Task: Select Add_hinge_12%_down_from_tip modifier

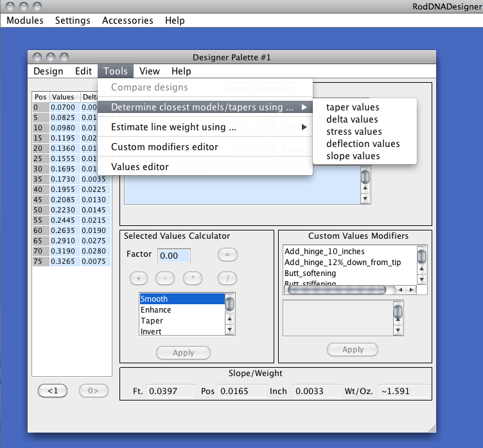Action: (350, 262)
